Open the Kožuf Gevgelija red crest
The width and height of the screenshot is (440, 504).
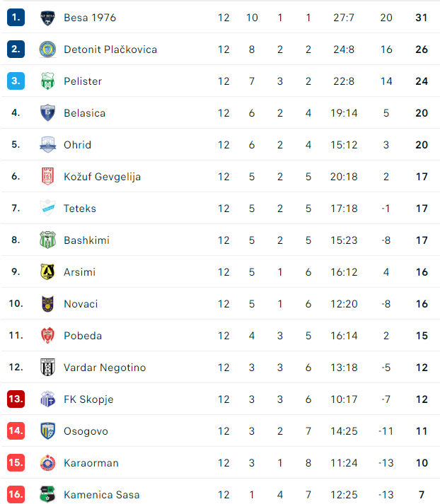tap(47, 177)
